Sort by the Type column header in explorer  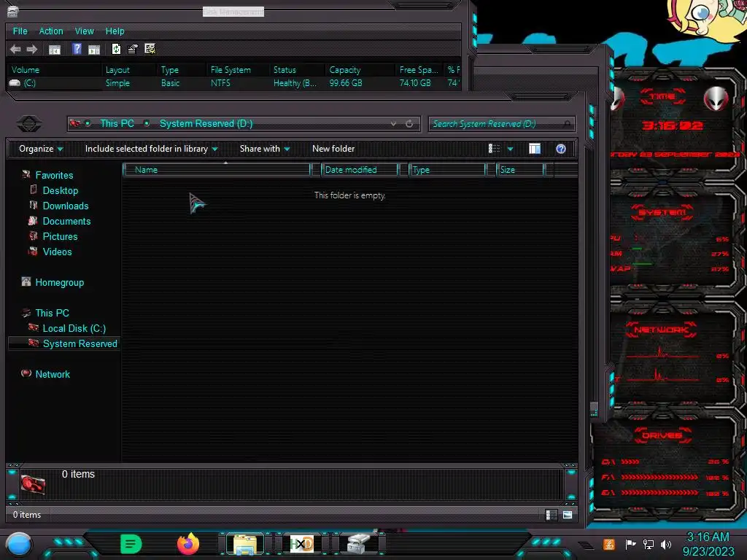point(447,170)
